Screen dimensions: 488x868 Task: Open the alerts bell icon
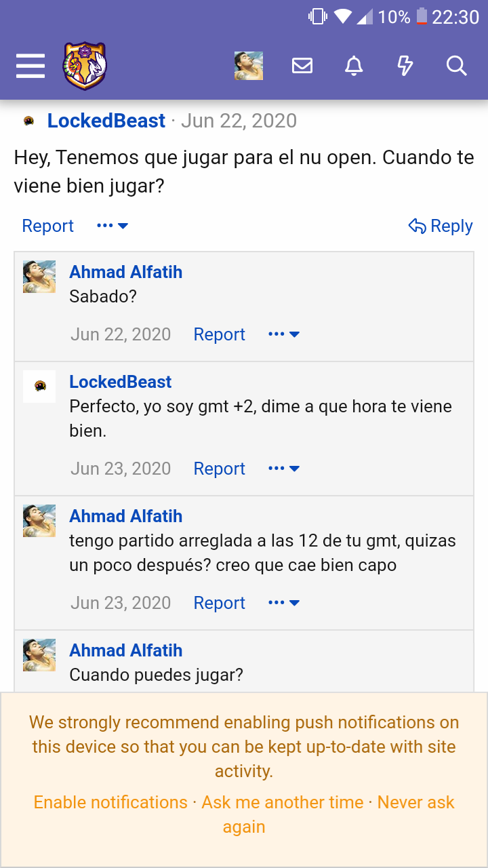click(354, 66)
